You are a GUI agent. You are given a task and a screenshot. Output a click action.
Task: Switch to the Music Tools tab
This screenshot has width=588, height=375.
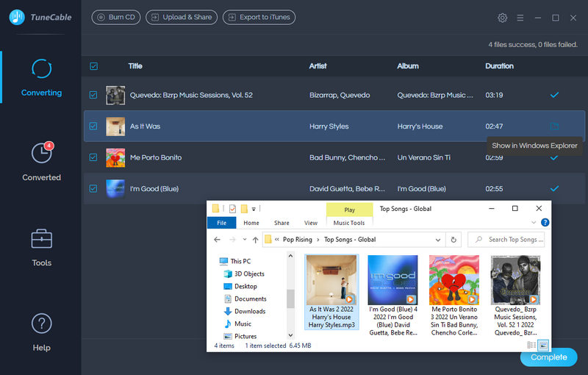coord(348,223)
